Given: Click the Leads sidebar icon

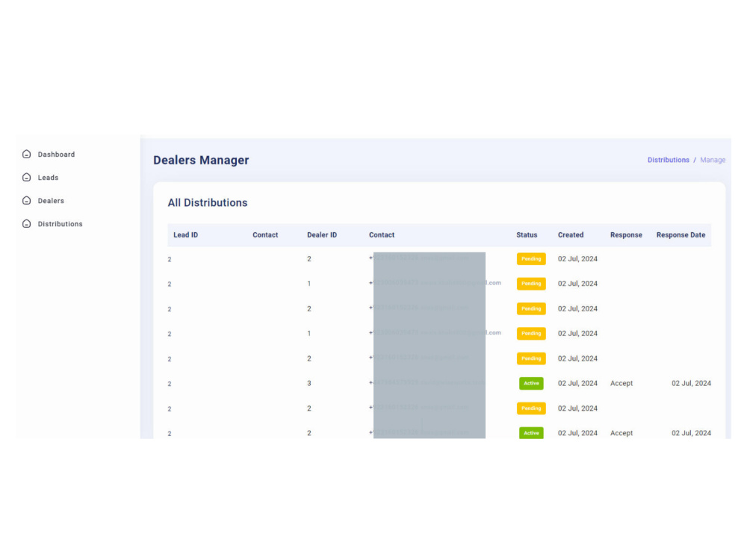Looking at the screenshot, I should [x=27, y=178].
